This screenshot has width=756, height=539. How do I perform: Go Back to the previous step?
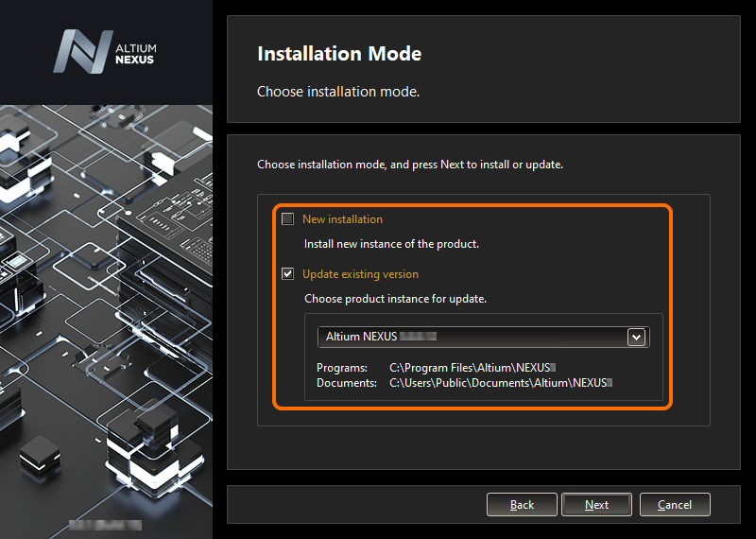click(522, 505)
